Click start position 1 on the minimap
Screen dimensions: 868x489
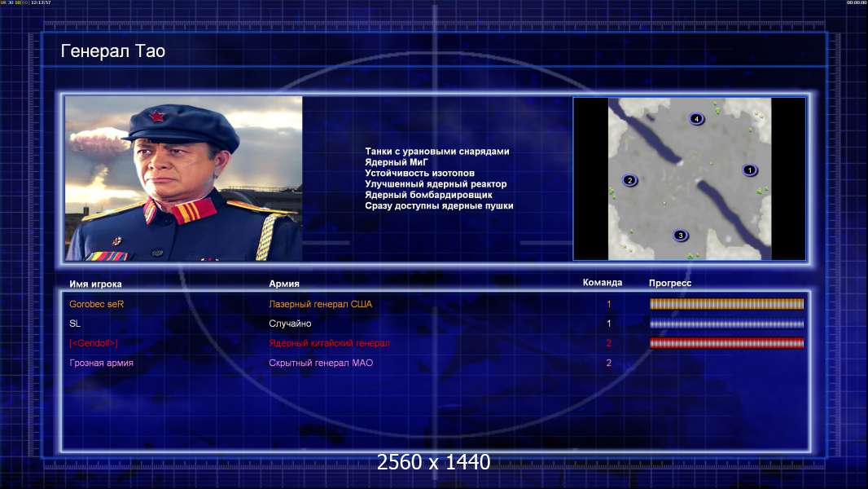[x=750, y=170]
